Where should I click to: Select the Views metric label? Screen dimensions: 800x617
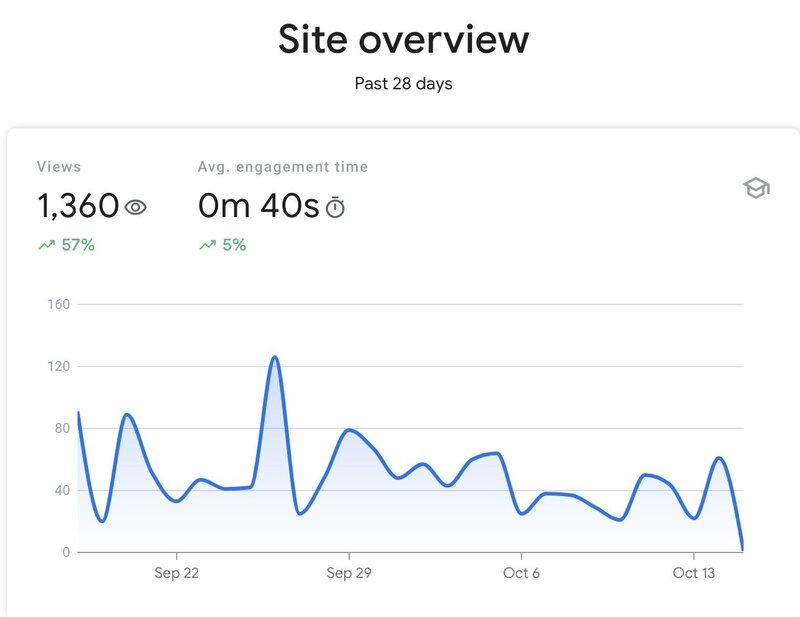click(59, 167)
